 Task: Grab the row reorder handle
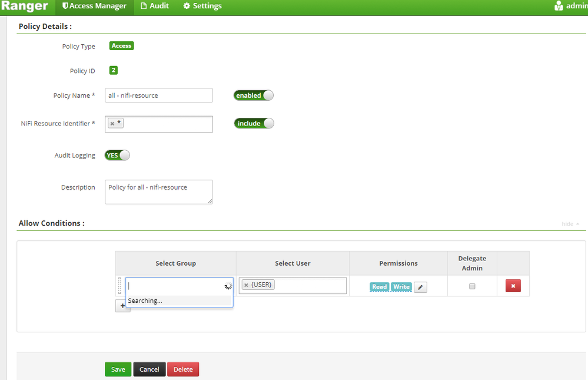[x=119, y=286]
